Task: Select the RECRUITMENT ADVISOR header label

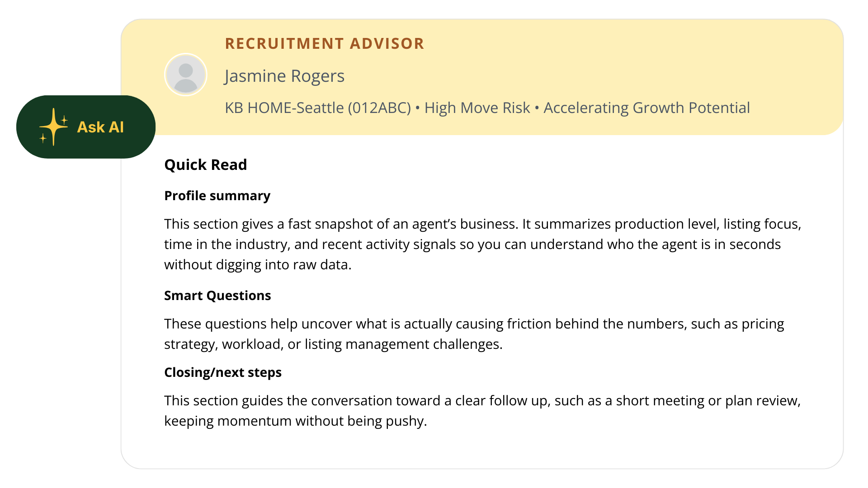Action: [x=324, y=43]
